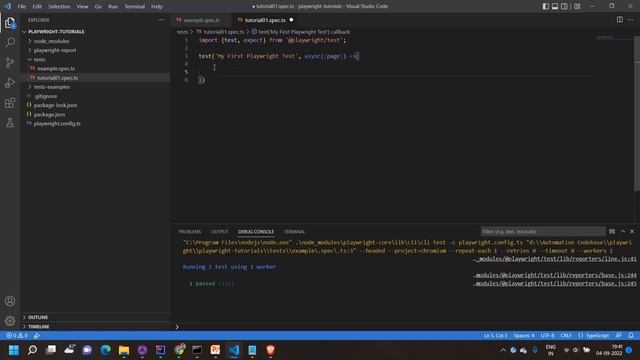Collapse the tests folder

40,60
